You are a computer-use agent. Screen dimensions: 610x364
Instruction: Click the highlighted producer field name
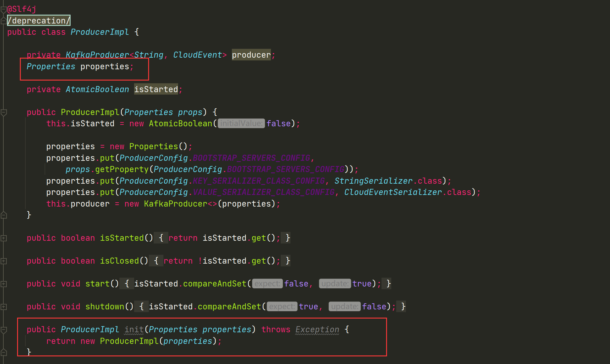[251, 55]
